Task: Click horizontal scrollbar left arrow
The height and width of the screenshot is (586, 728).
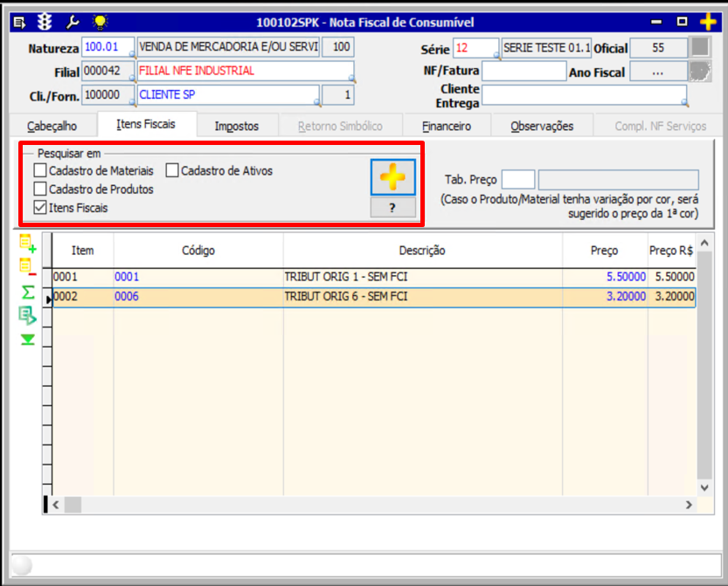Action: pos(56,504)
